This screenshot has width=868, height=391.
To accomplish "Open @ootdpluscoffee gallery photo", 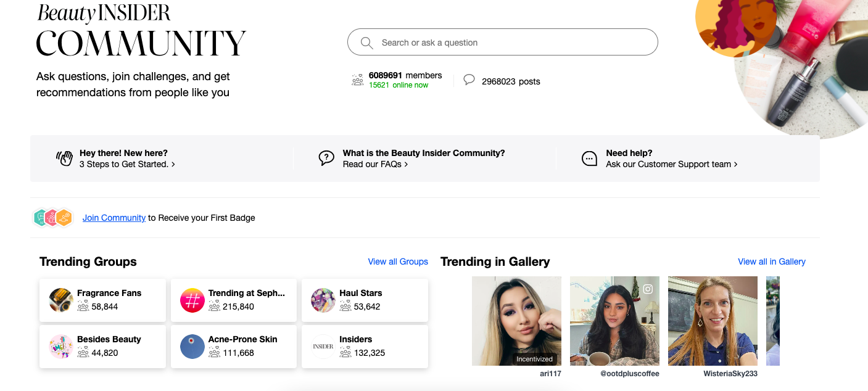I will [614, 321].
